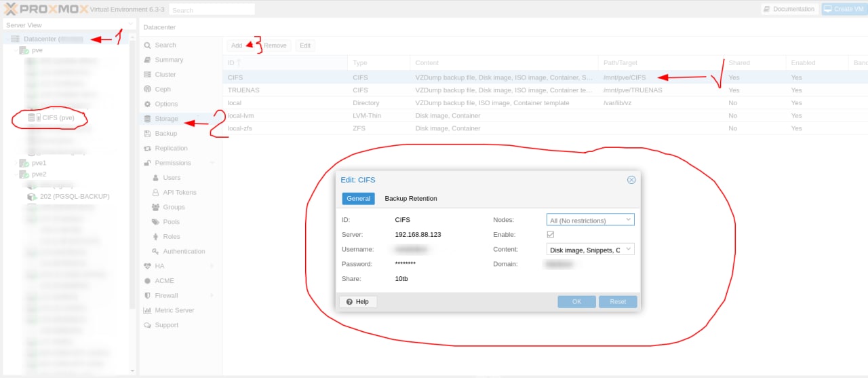Click the Ceph icon in side menu
The image size is (868, 378).
click(147, 89)
